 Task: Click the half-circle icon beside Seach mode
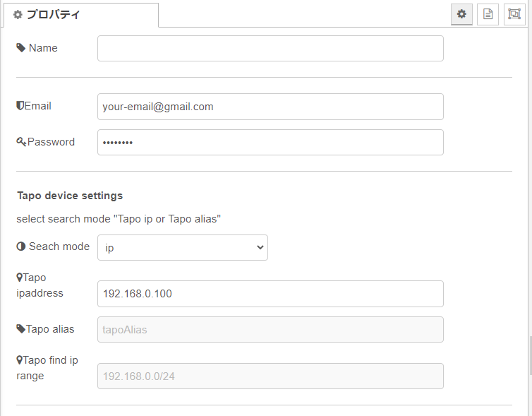21,246
